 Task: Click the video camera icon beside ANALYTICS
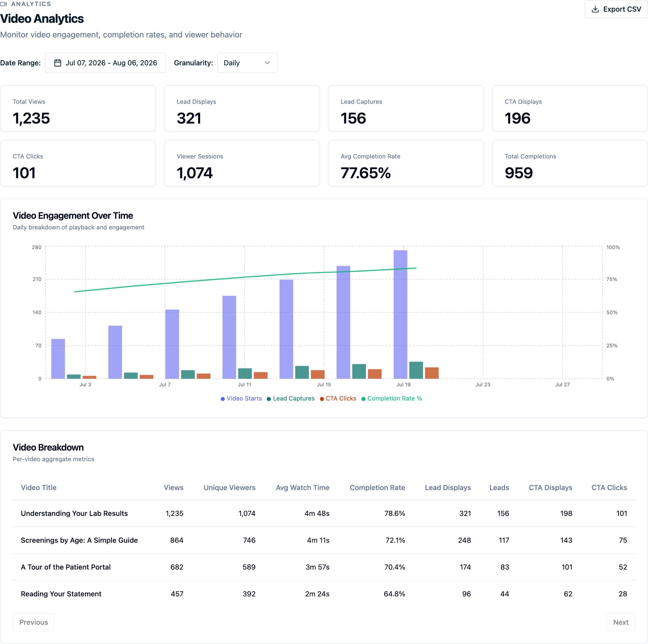[x=4, y=4]
